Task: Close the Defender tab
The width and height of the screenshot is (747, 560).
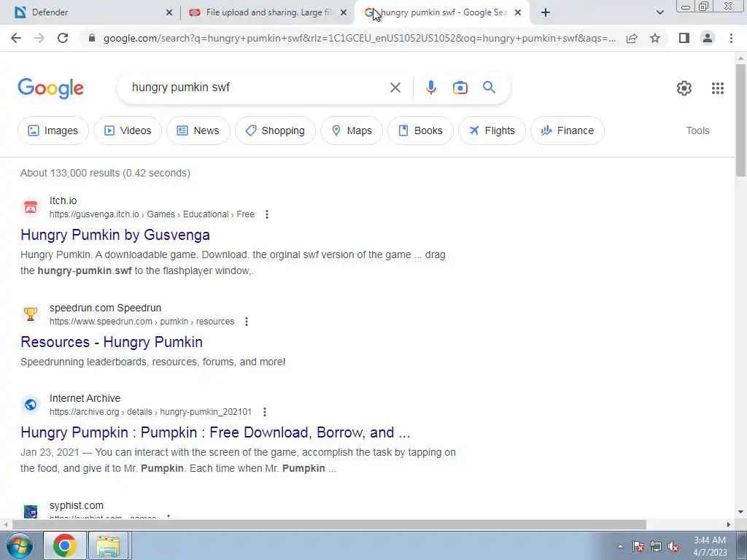Action: pos(169,13)
